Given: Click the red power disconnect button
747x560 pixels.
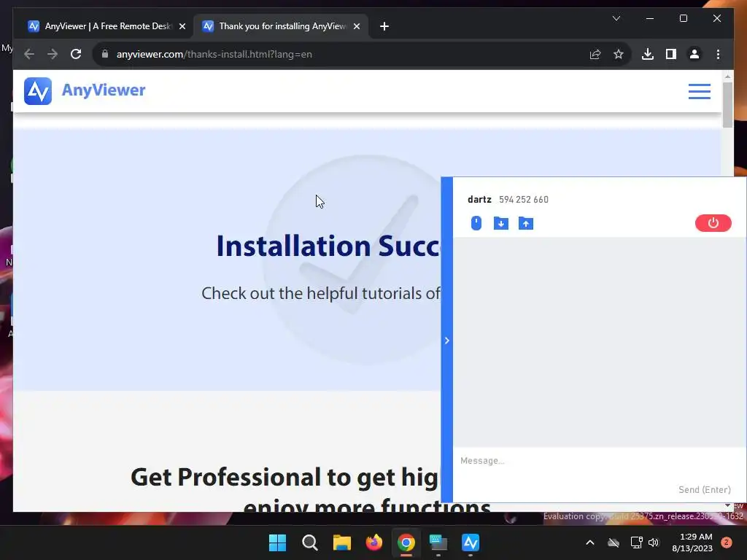Looking at the screenshot, I should point(713,223).
